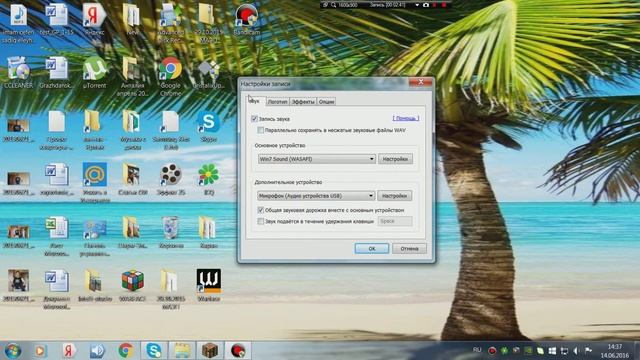Enable parallel saving to WAV files checkbox
Image resolution: width=640 pixels, height=360 pixels.
tap(260, 130)
